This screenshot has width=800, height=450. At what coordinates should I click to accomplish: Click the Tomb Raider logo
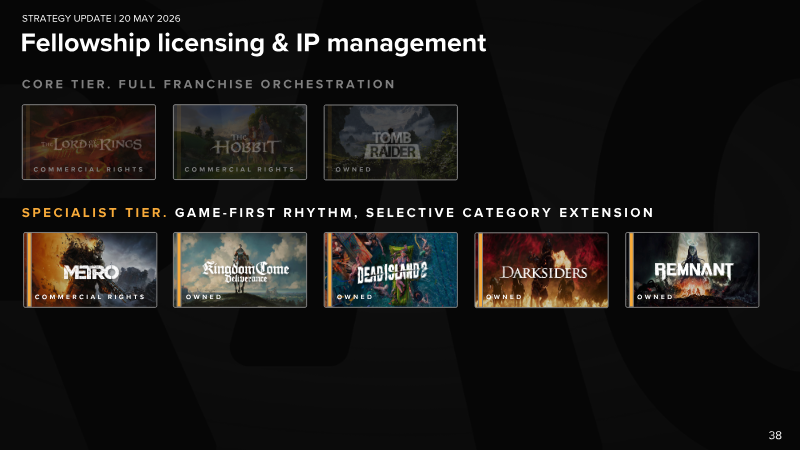pos(392,145)
